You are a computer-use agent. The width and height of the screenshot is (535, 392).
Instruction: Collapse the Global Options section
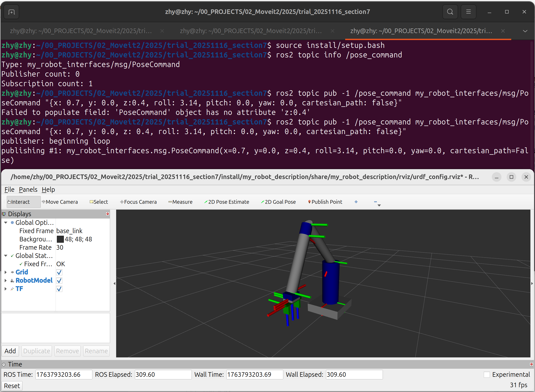click(5, 223)
